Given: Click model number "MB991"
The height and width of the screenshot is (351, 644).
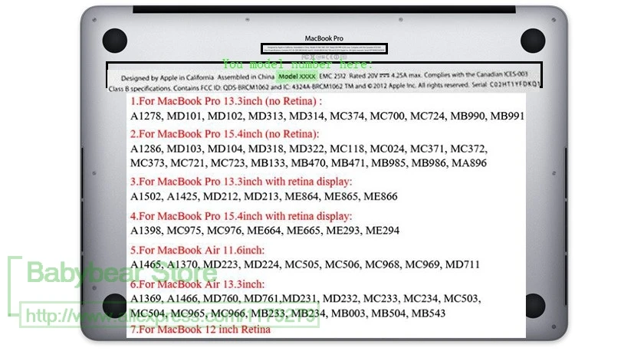Looking at the screenshot, I should coord(508,116).
